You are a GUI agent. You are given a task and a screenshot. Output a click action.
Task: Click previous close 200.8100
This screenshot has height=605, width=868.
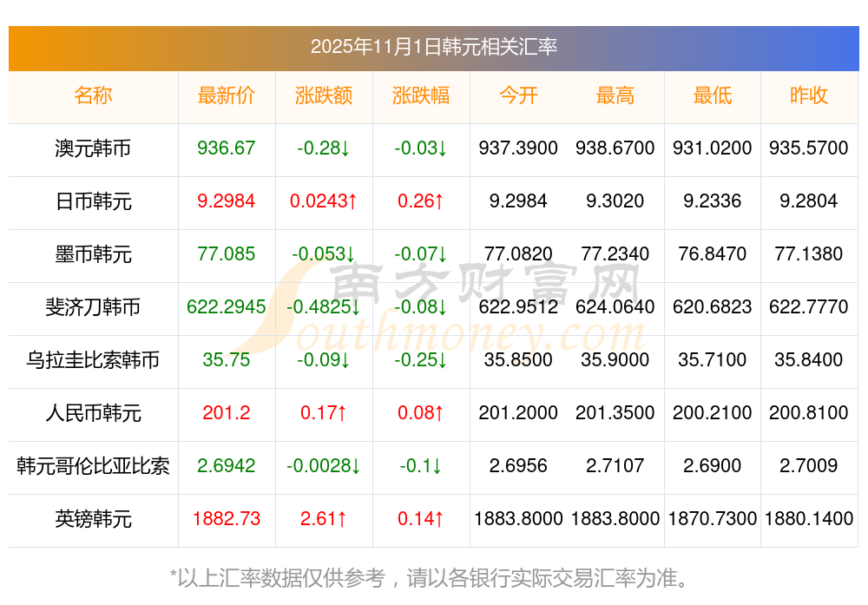(x=809, y=413)
